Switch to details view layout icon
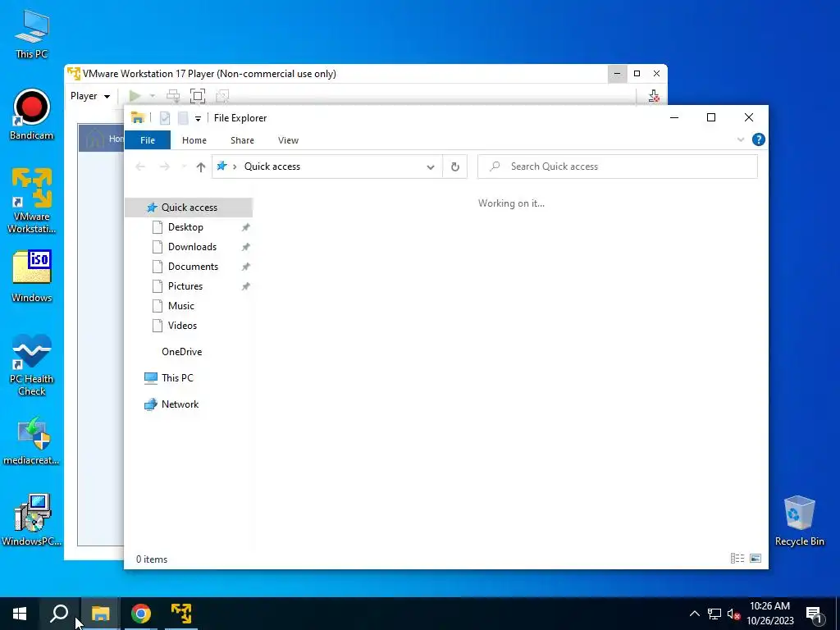The image size is (840, 630). pyautogui.click(x=737, y=558)
